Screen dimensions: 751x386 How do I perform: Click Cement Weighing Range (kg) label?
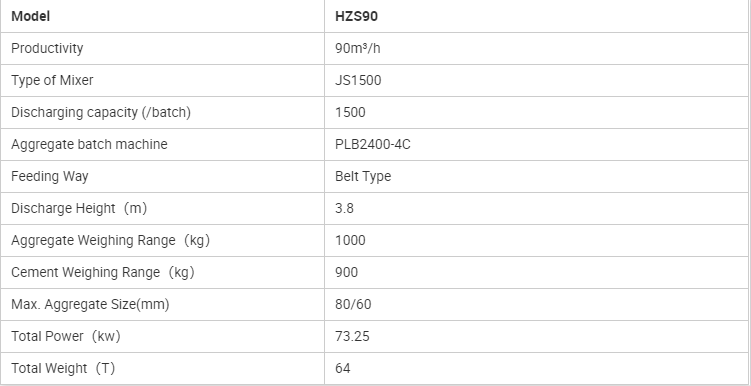[x=103, y=272]
